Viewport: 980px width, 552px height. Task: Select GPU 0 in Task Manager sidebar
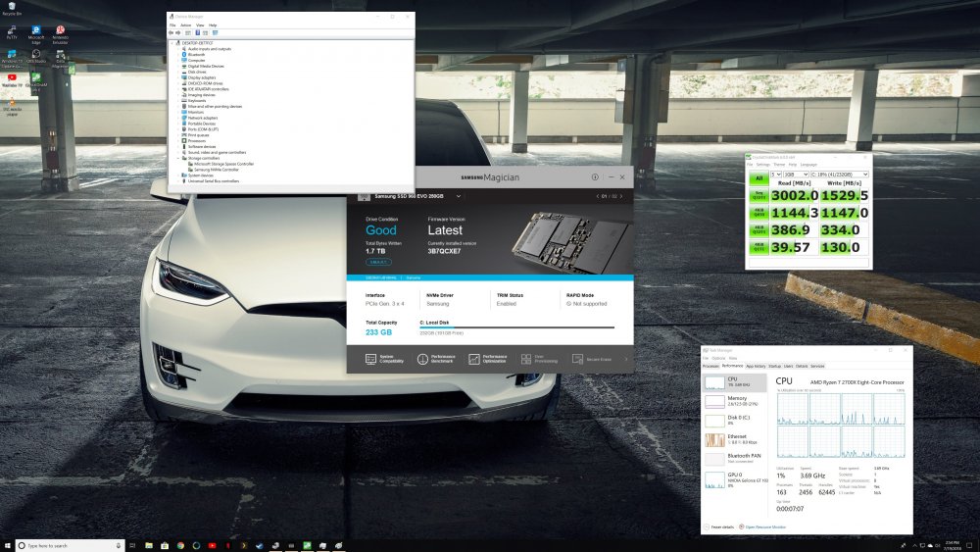pos(734,479)
